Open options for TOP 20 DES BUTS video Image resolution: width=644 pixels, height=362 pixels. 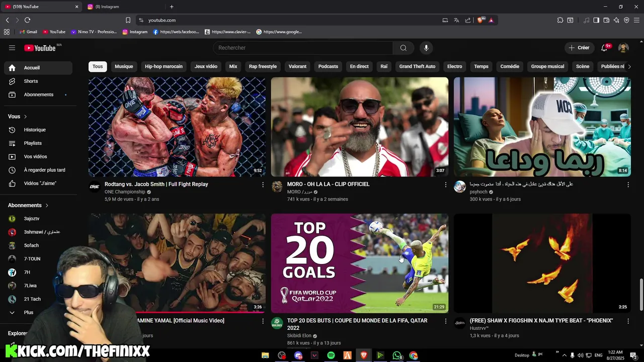coord(445,321)
